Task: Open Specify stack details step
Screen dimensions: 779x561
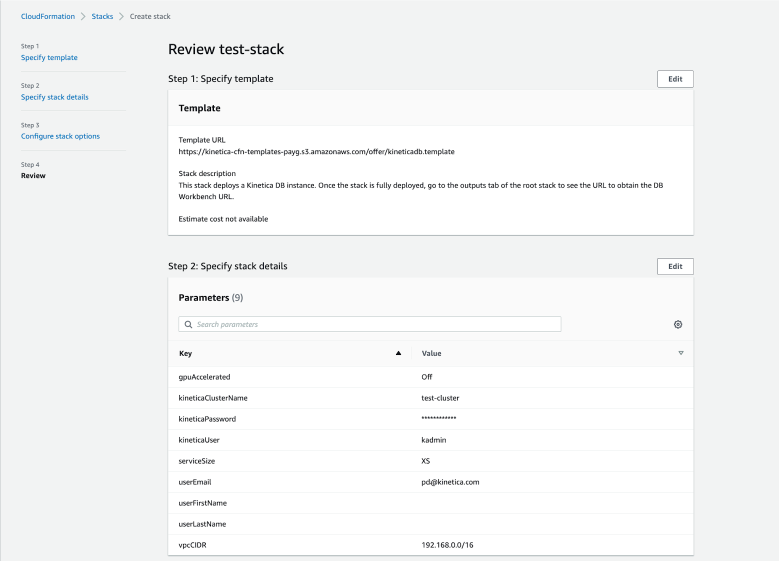Action: pos(55,97)
